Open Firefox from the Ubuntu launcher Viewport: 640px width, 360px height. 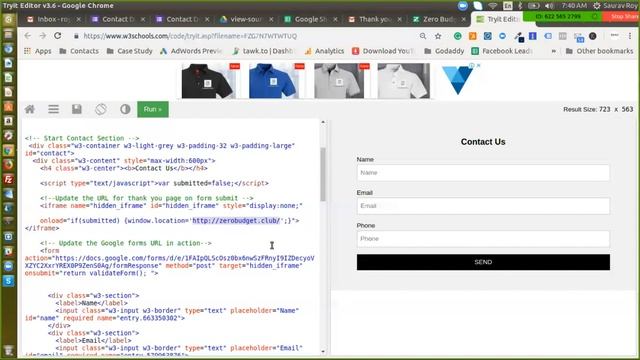(9, 165)
